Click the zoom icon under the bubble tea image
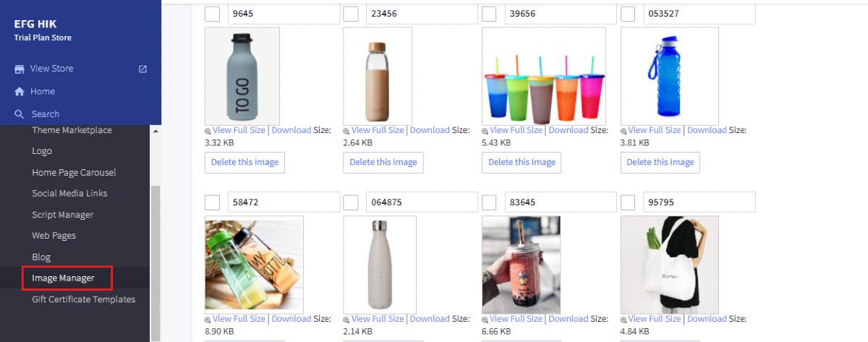 pyautogui.click(x=485, y=320)
